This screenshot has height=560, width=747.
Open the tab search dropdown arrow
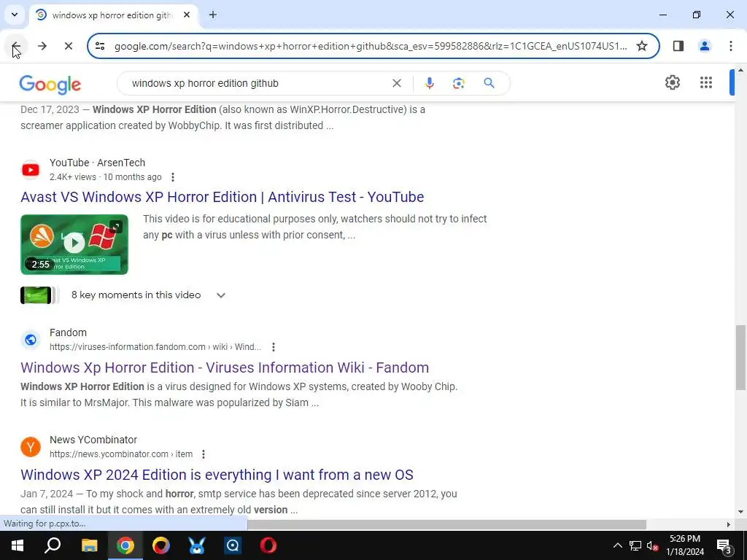(x=15, y=15)
